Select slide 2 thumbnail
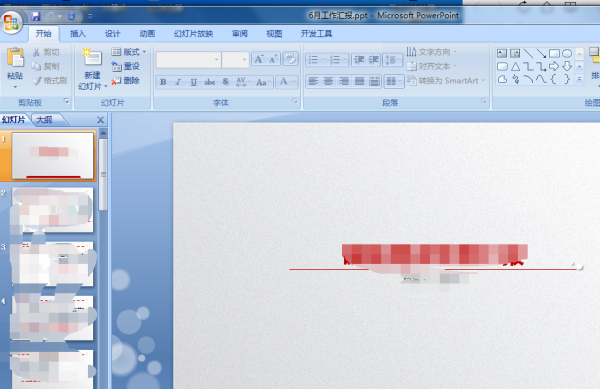600x389 pixels. pyautogui.click(x=52, y=210)
